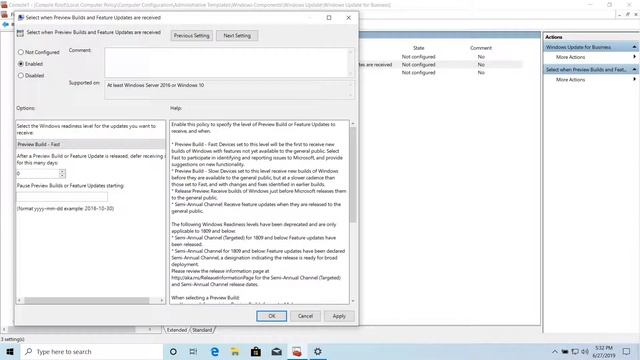The width and height of the screenshot is (640, 360).
Task: Expand More Actions under Windows Update for Business
Action: (570, 57)
